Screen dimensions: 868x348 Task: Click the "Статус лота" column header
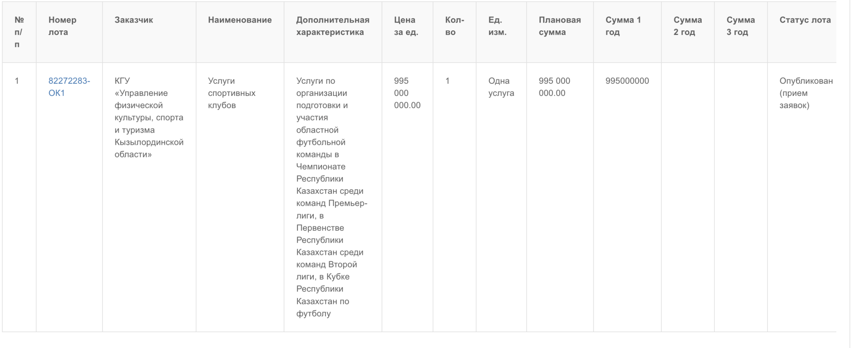805,20
